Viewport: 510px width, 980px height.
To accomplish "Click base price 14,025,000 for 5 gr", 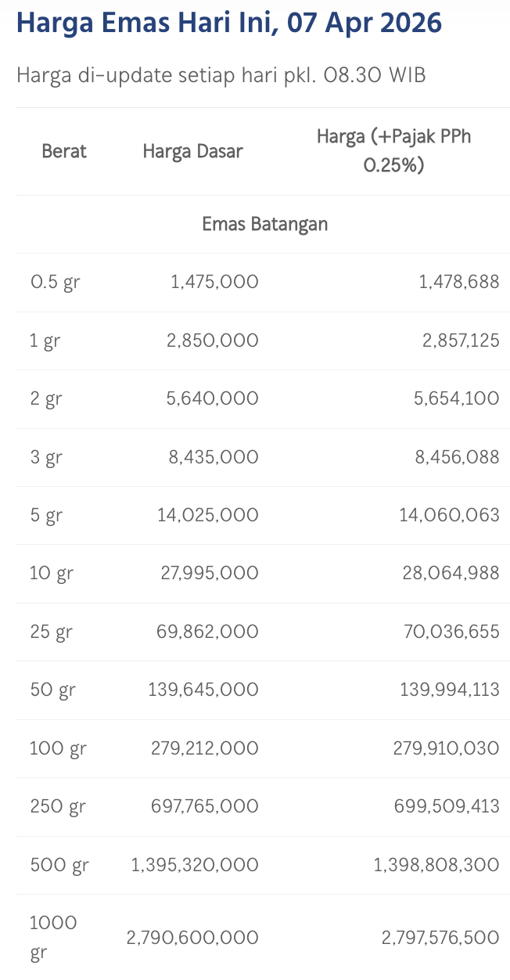I will pos(208,515).
